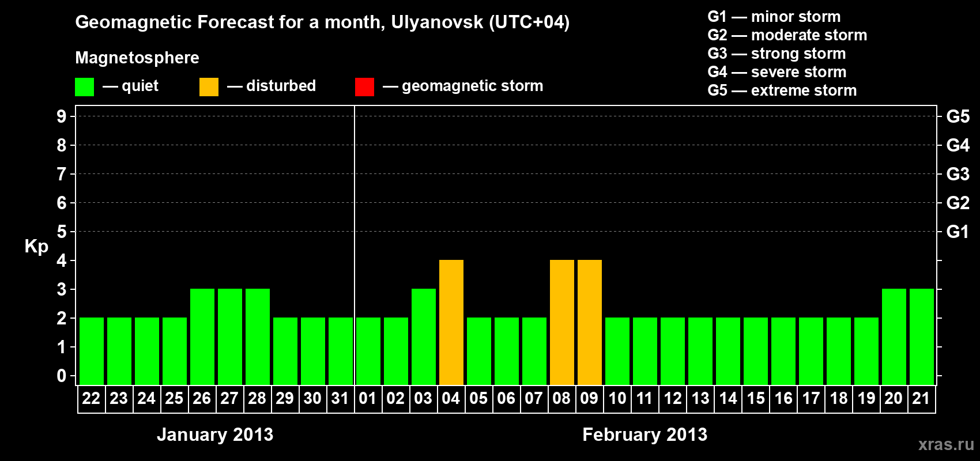
Task: Click 'G2 — moderate storm' legend text
Action: point(787,35)
